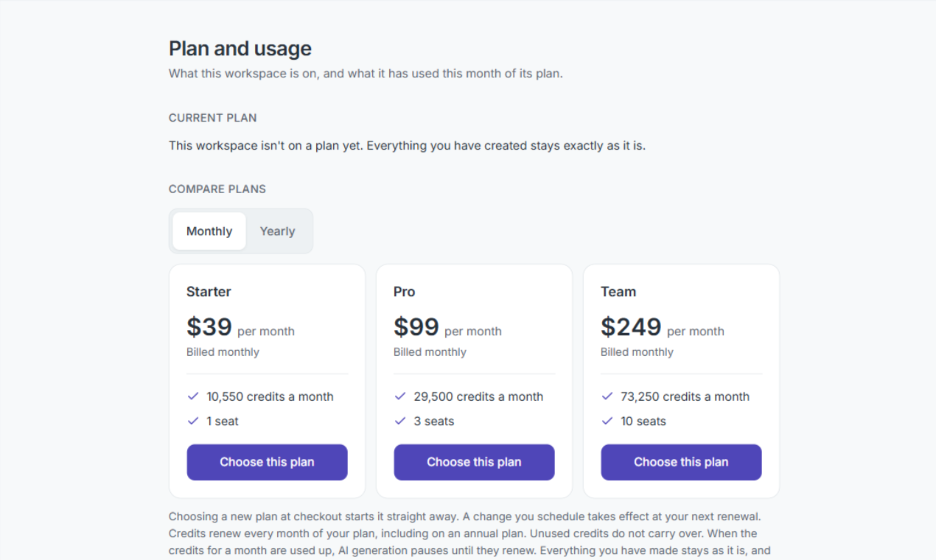The width and height of the screenshot is (936, 560).
Task: Select the Team plan title
Action: pyautogui.click(x=618, y=292)
